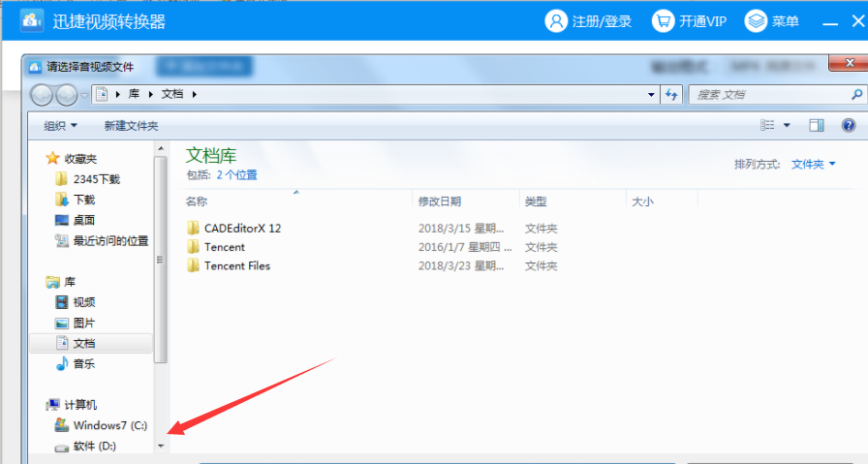This screenshot has width=868, height=464.
Task: Click in the 搜索 文档 search field
Action: pyautogui.click(x=770, y=94)
